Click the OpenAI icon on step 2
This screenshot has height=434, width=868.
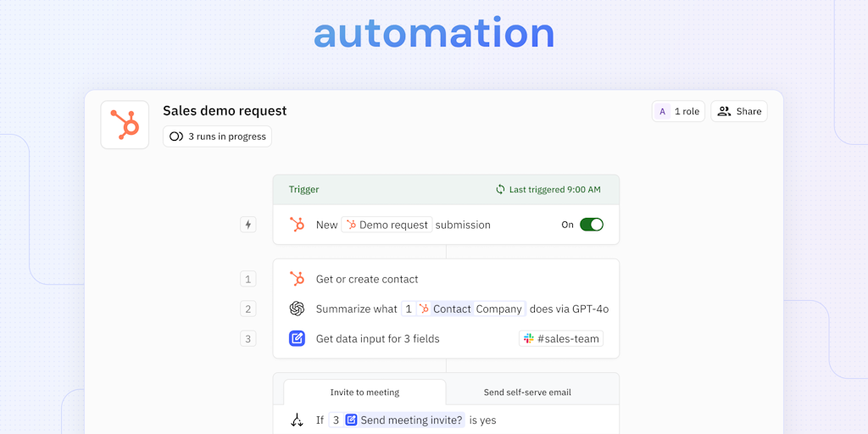tap(297, 309)
